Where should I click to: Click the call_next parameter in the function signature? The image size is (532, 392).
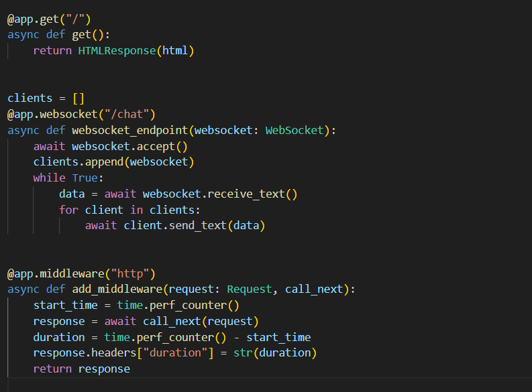(314, 289)
